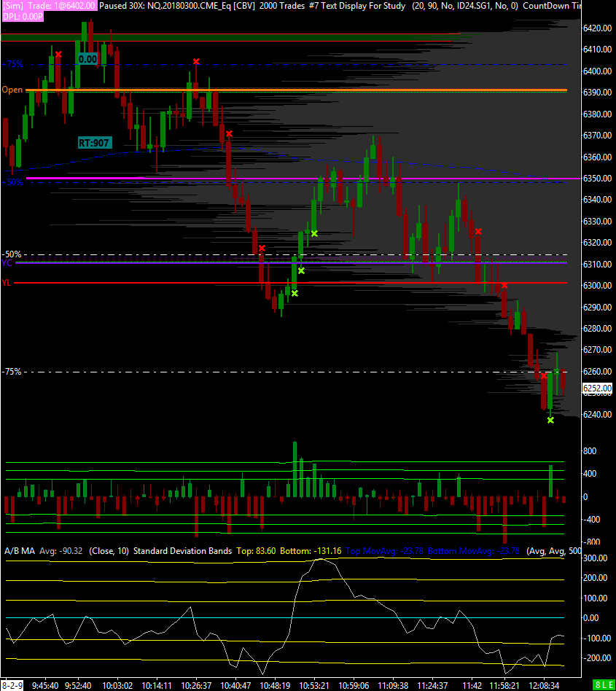The width and height of the screenshot is (616, 691).
Task: Click the '10:26:37' time axis label
Action: pyautogui.click(x=196, y=686)
